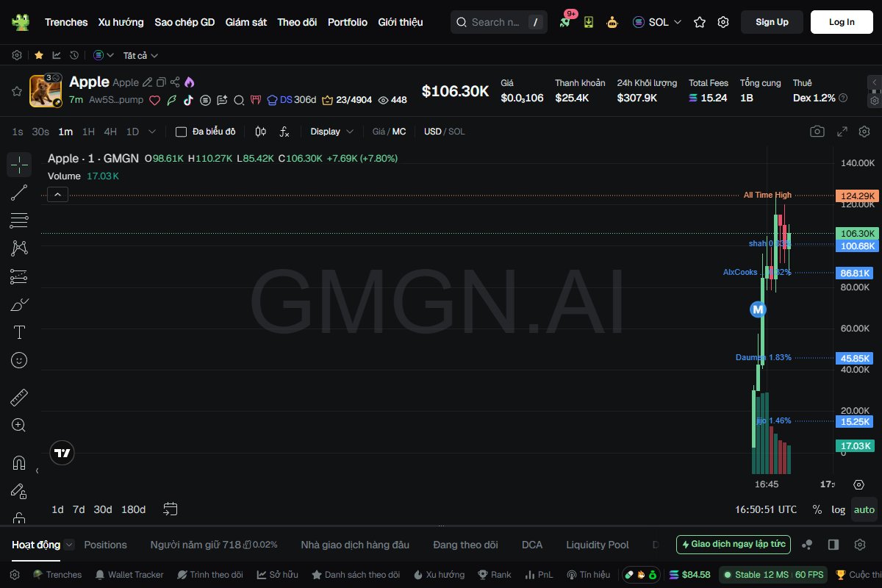Open the Display dropdown
The image size is (882, 588).
point(332,132)
